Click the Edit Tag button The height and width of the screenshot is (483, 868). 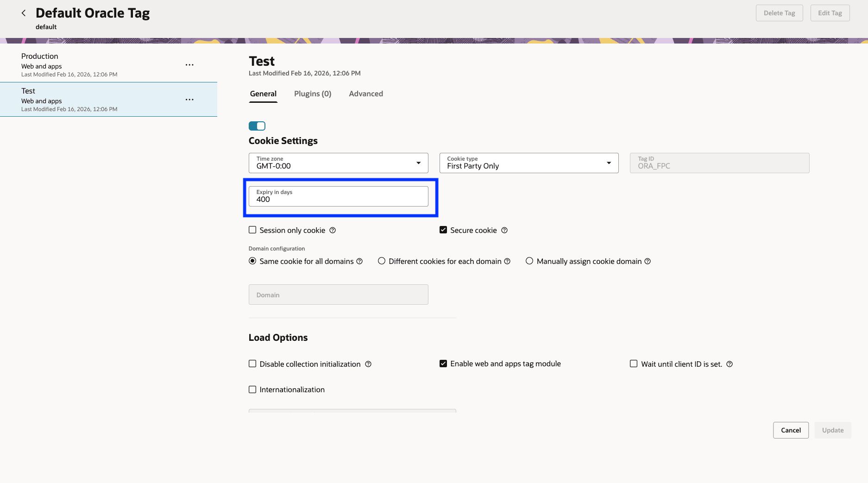pyautogui.click(x=830, y=13)
